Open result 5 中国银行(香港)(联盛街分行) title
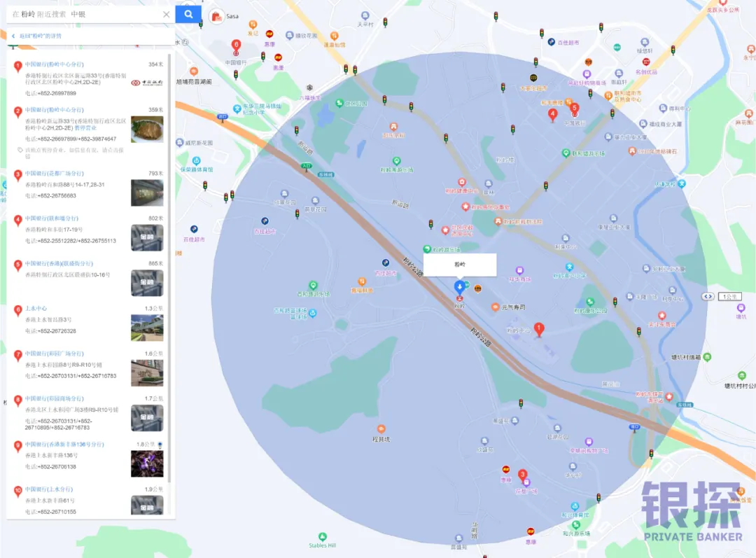Screen dimensions: 756x558 click(59, 264)
